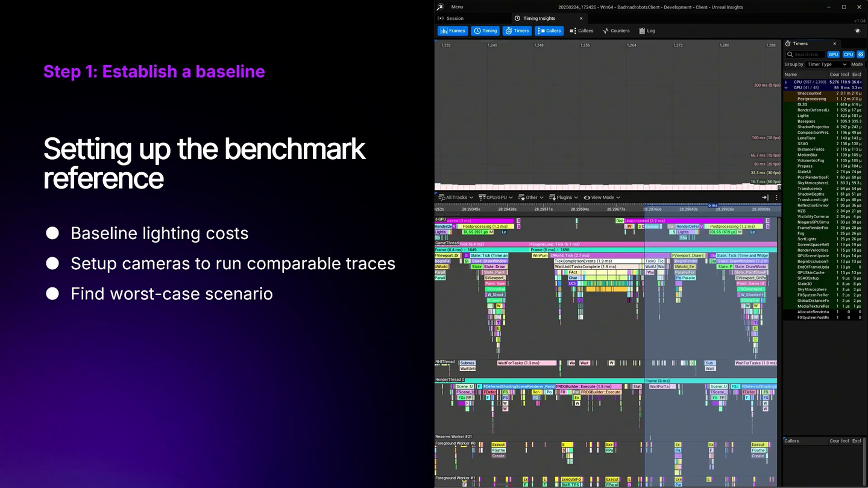Select the GPUSkinCache timer row
Image resolution: width=868 pixels, height=488 pixels.
(x=824, y=272)
